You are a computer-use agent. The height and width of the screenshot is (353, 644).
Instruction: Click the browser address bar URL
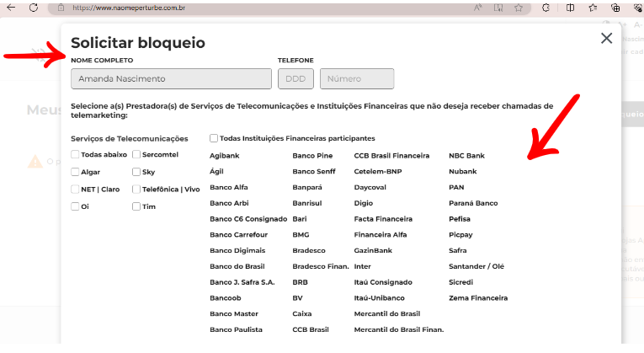(129, 8)
